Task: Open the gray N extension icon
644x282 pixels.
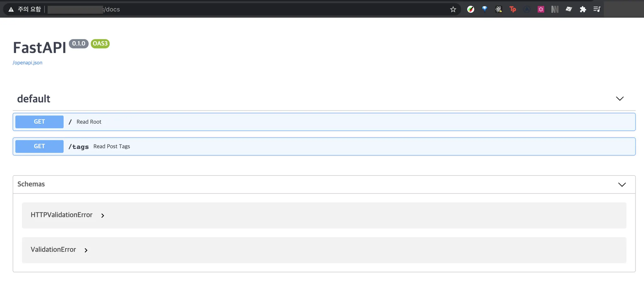Action: coord(555,9)
